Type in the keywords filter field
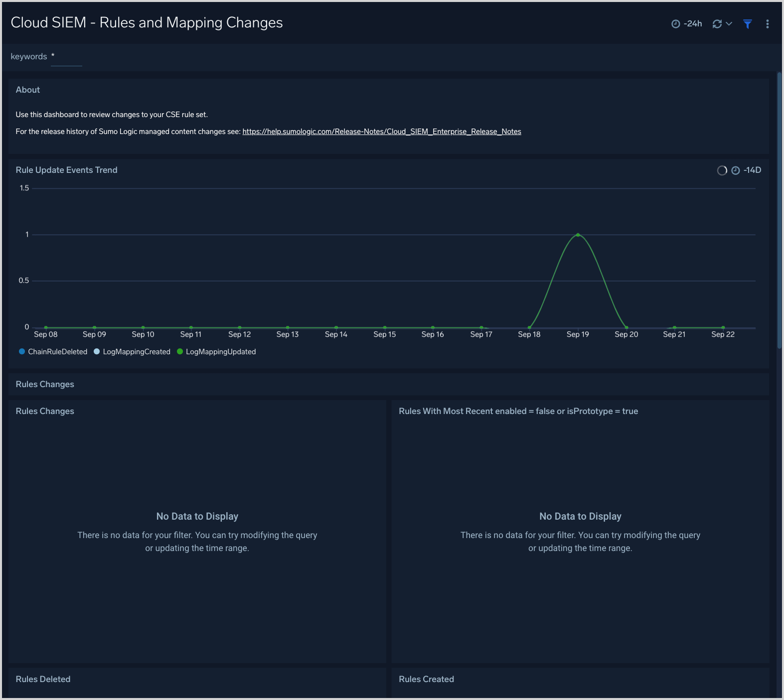The width and height of the screenshot is (784, 700). coord(67,57)
